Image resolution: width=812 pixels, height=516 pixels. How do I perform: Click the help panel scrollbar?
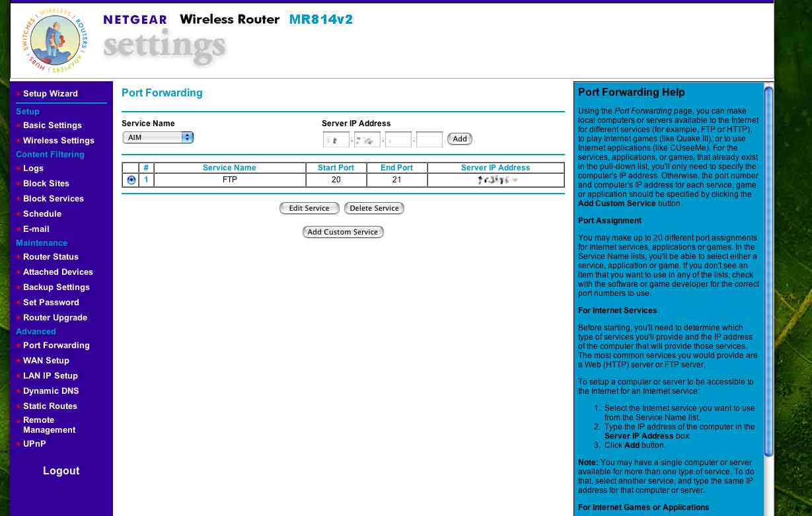(x=768, y=271)
